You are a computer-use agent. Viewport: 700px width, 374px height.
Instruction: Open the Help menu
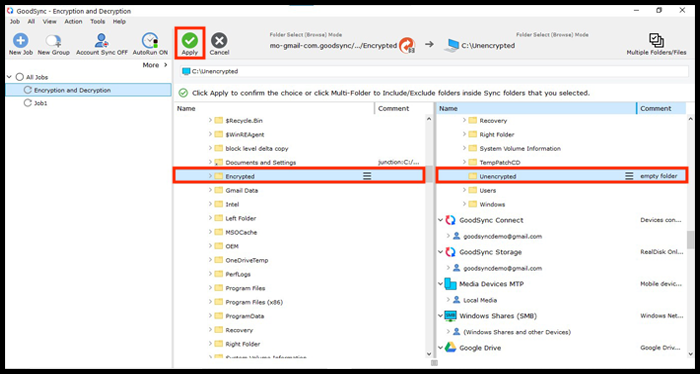119,21
